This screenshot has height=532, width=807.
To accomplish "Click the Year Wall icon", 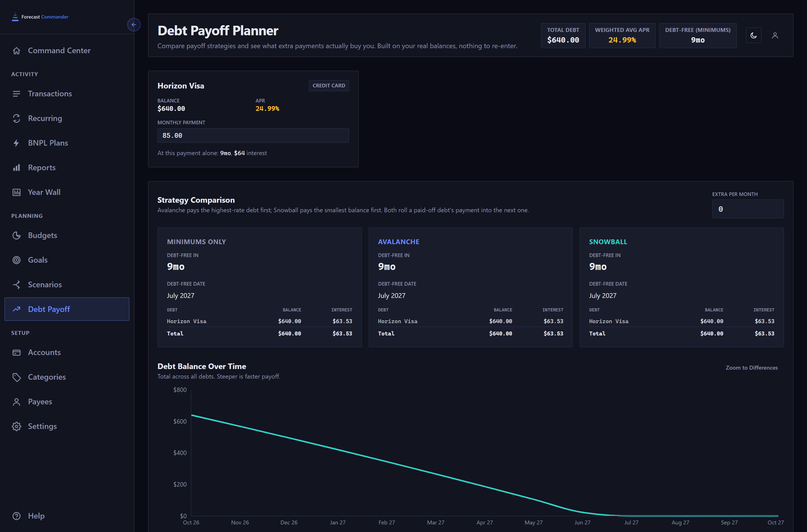I will (16, 192).
